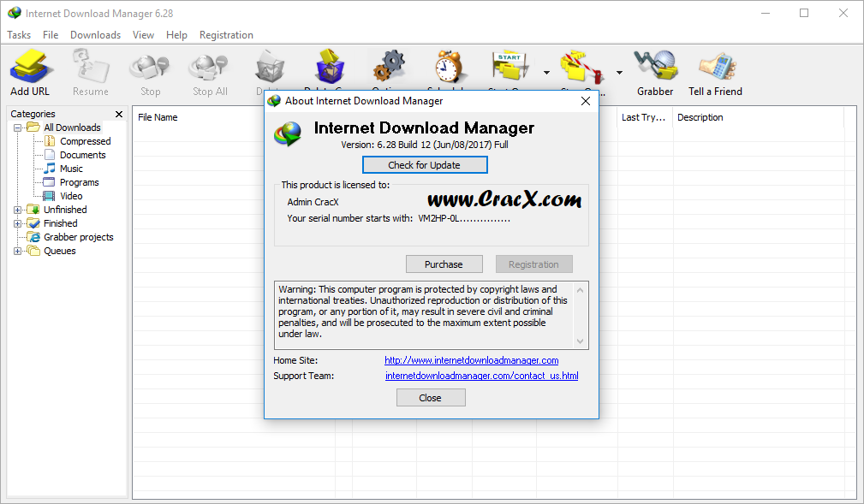This screenshot has width=864, height=504.
Task: Open the Stop Queue dropdown arrow
Action: [619, 72]
